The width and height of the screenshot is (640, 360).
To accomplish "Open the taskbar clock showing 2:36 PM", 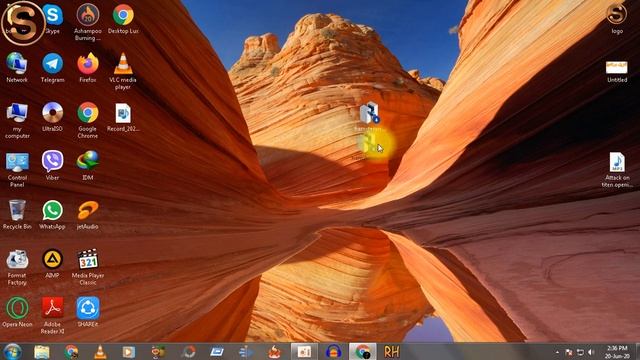I will tap(617, 352).
